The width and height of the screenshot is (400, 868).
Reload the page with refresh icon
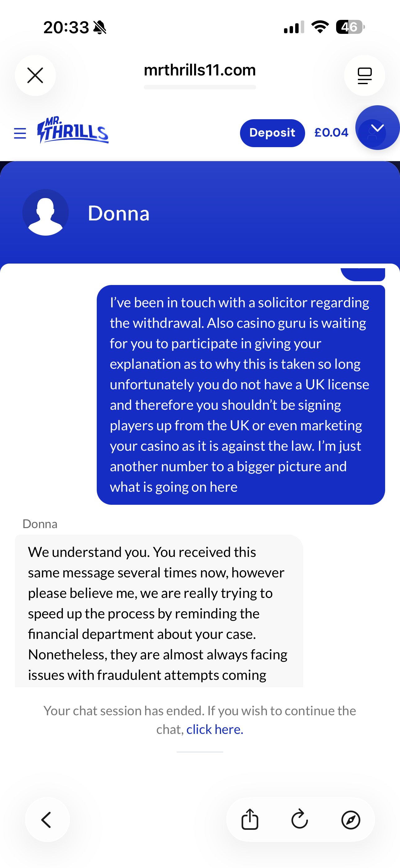click(x=300, y=819)
